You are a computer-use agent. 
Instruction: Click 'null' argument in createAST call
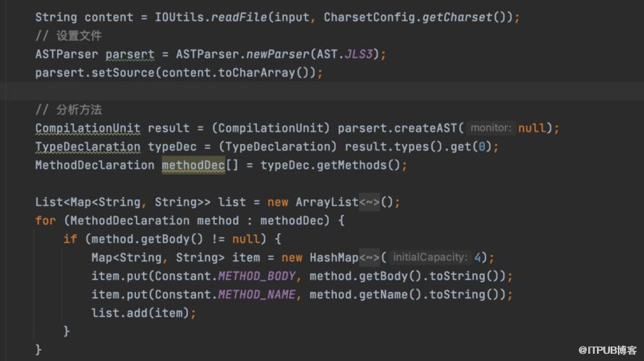pos(532,128)
